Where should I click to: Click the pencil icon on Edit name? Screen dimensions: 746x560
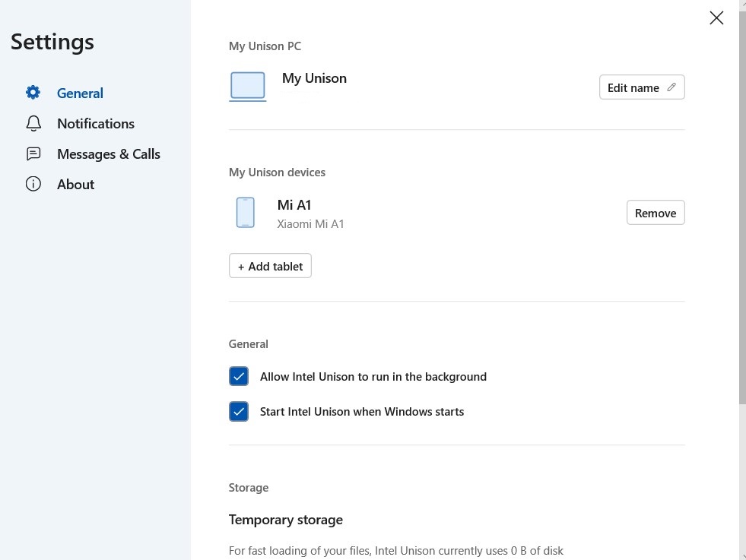671,87
